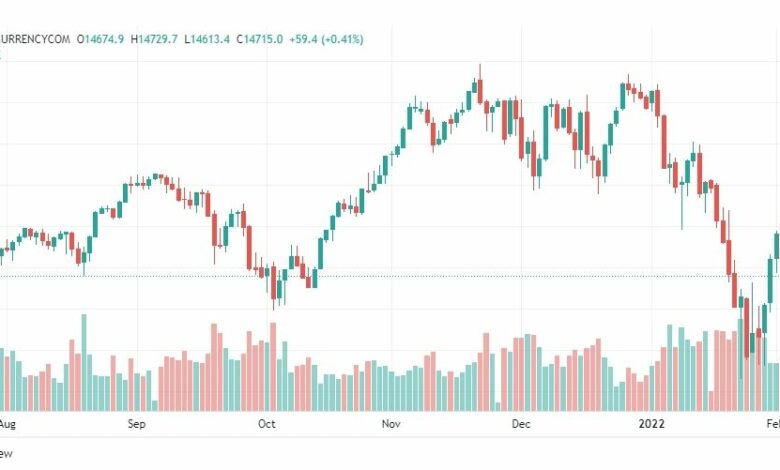Image resolution: width=780 pixels, height=470 pixels.
Task: Click the TradingView link at bottom left
Action: [x=6, y=454]
